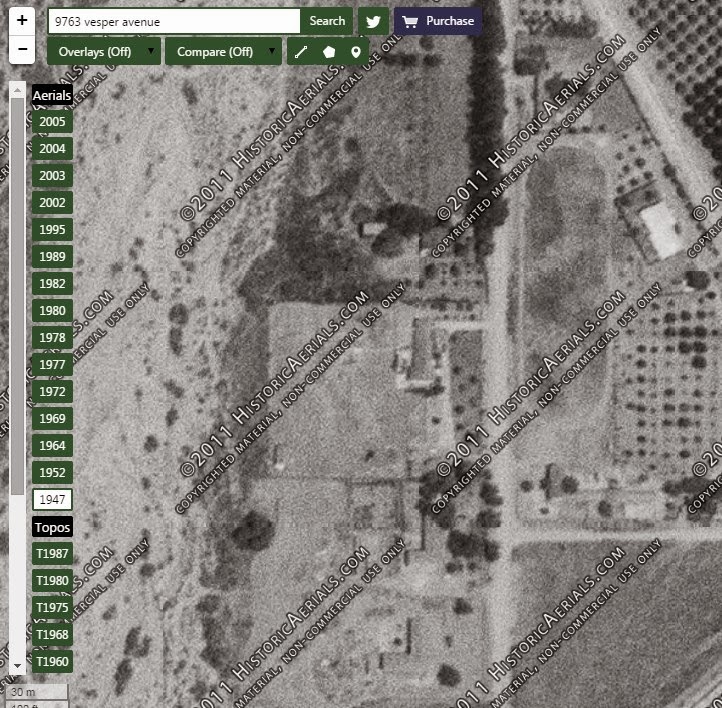Load the T1980 topo map
The width and height of the screenshot is (722, 708).
[x=52, y=580]
